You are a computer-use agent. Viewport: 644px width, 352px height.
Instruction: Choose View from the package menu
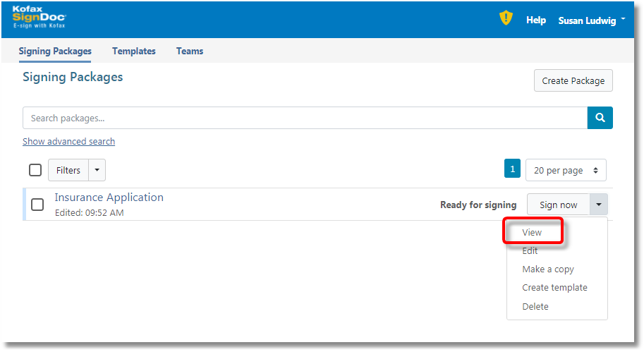pyautogui.click(x=532, y=232)
